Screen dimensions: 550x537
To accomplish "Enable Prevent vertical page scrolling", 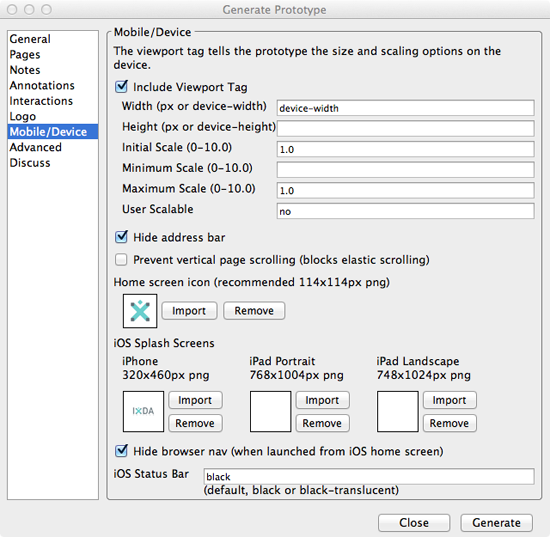I will (121, 260).
